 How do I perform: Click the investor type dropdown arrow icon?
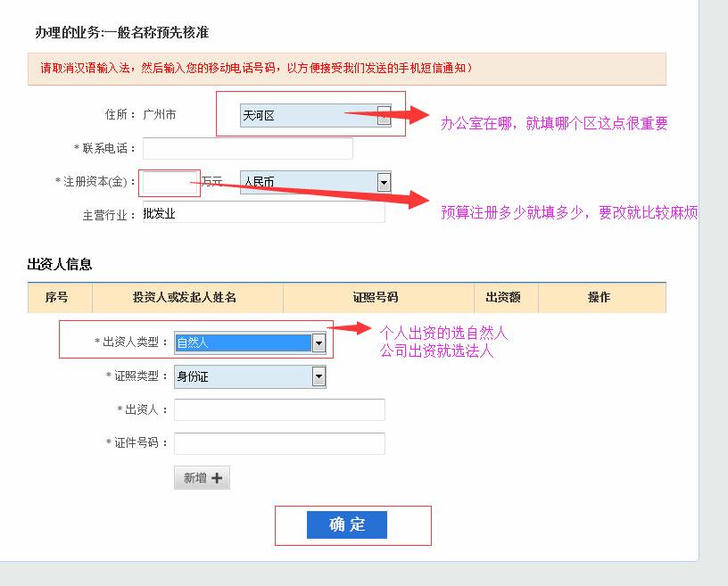tap(318, 342)
